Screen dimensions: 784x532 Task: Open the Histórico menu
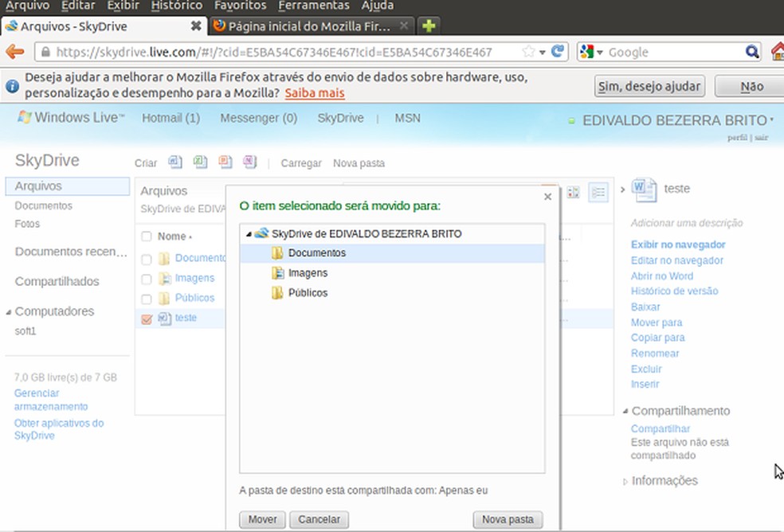coord(177,6)
